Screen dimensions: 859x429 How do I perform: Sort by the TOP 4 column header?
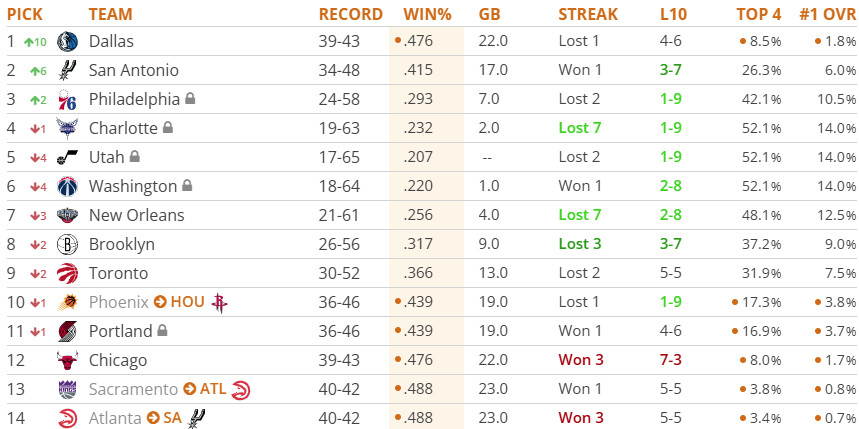point(759,14)
